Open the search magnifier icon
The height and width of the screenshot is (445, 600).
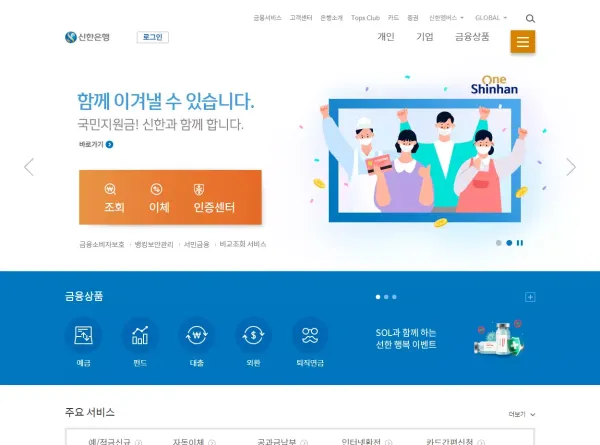pyautogui.click(x=530, y=18)
